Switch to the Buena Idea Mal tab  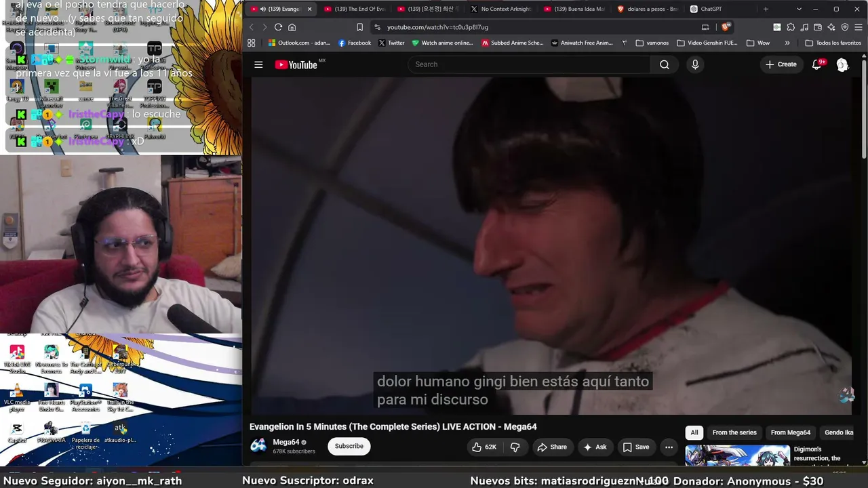574,9
